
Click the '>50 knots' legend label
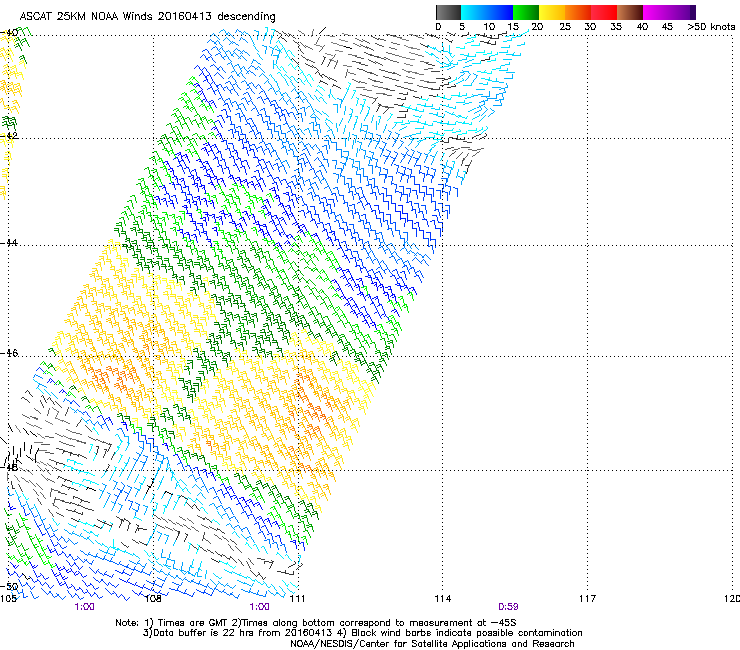(711, 27)
